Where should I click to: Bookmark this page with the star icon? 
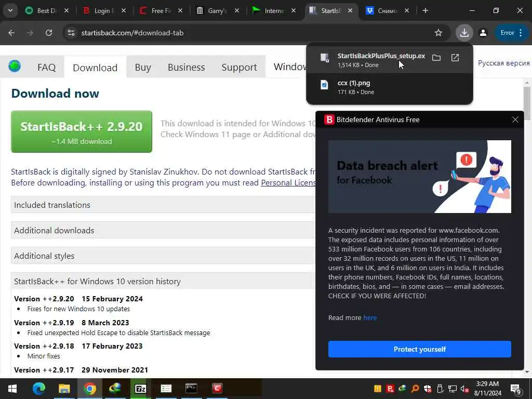(x=438, y=33)
